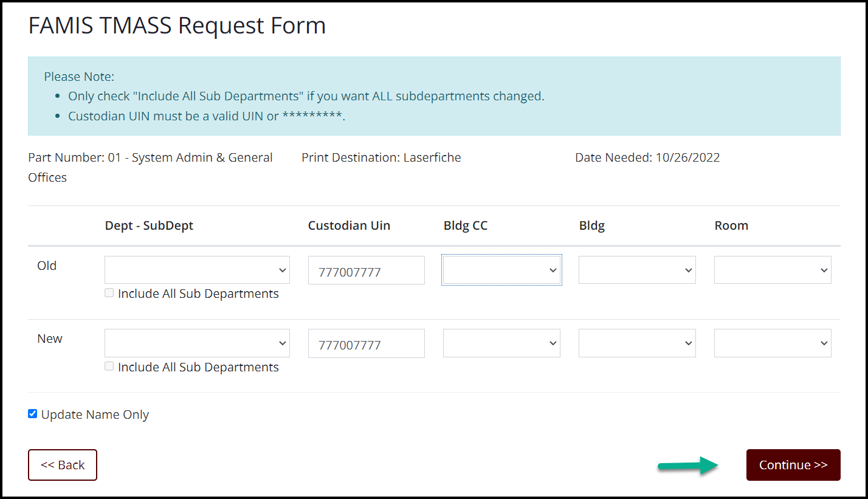
Task: Expand the Old Bldg CC dropdown
Action: 501,270
